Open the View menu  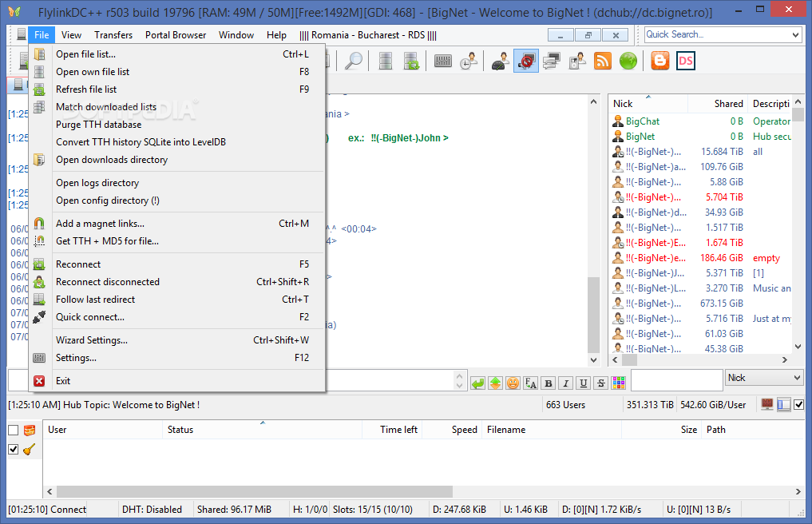click(x=72, y=34)
